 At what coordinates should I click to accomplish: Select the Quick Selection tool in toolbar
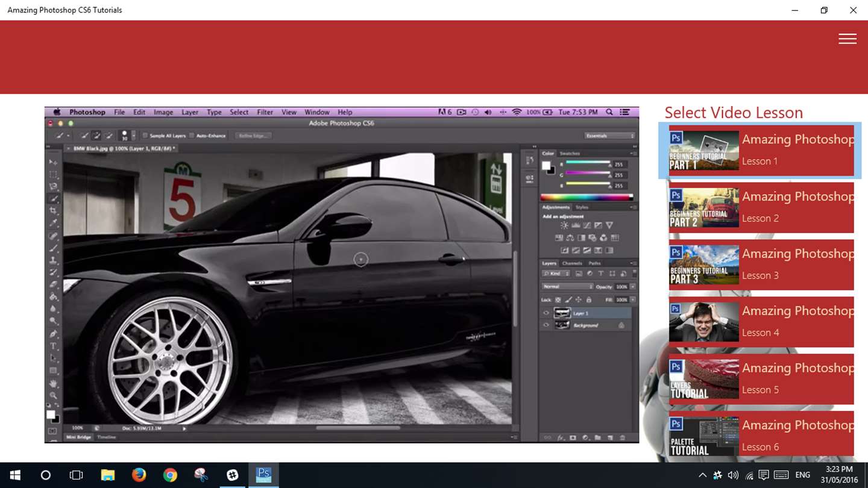(x=54, y=198)
